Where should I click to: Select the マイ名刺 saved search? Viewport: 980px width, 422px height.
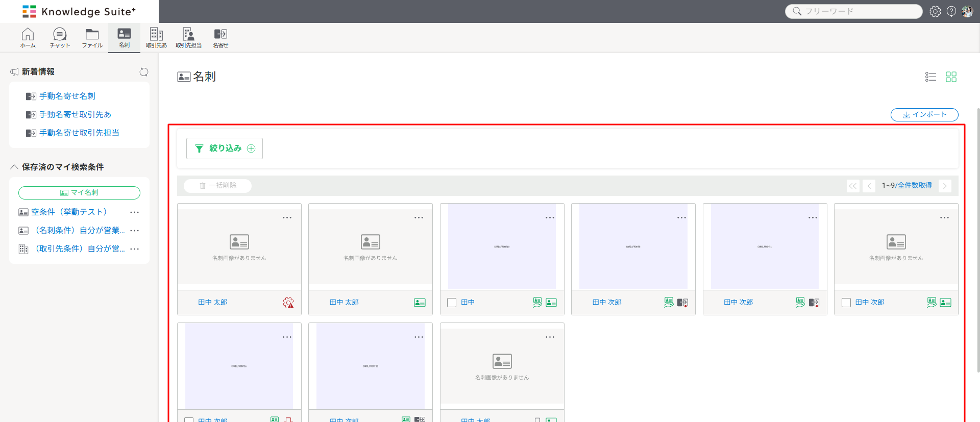pos(79,193)
